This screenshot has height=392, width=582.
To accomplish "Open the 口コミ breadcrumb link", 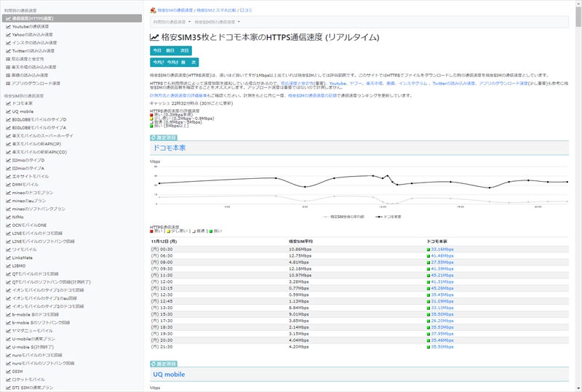I will click(x=246, y=10).
